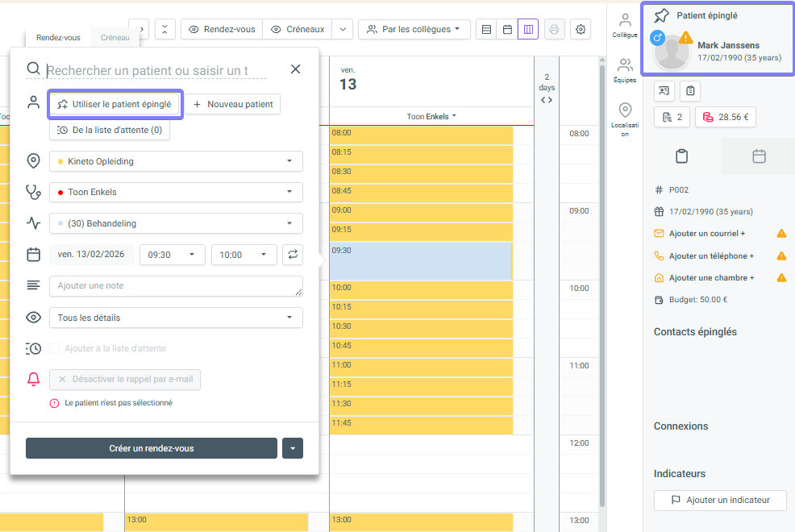Open the Équipes sidebar panel
The height and width of the screenshot is (532, 795).
[625, 70]
